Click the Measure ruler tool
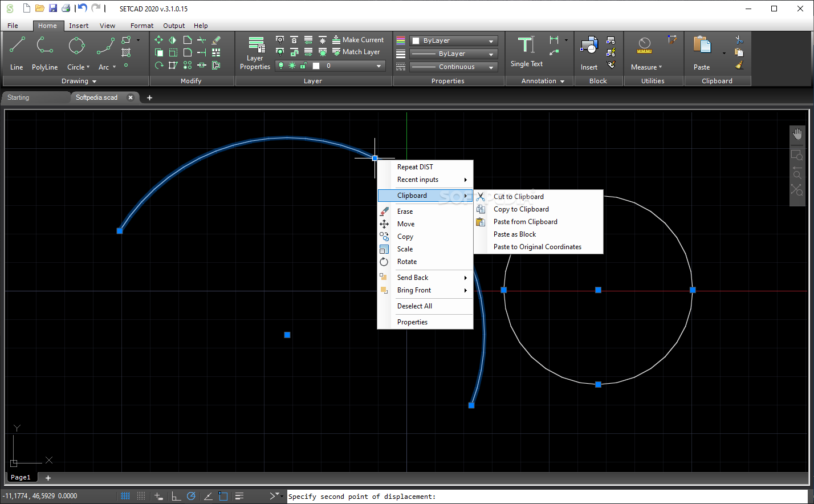This screenshot has height=504, width=814. (644, 46)
